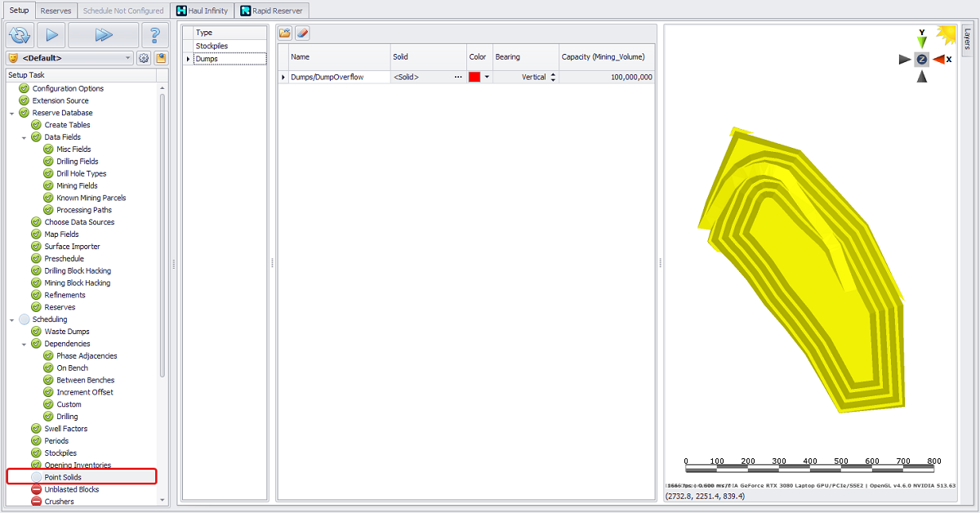Switch to the Reserves tab
Screen dimensions: 980x513
56,11
